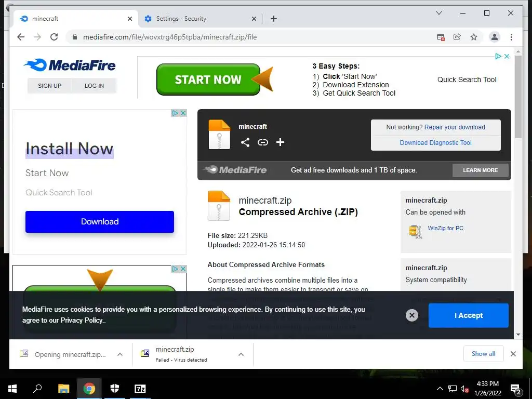532x399 pixels.
Task: Click the browser back arrow
Action: click(21, 37)
